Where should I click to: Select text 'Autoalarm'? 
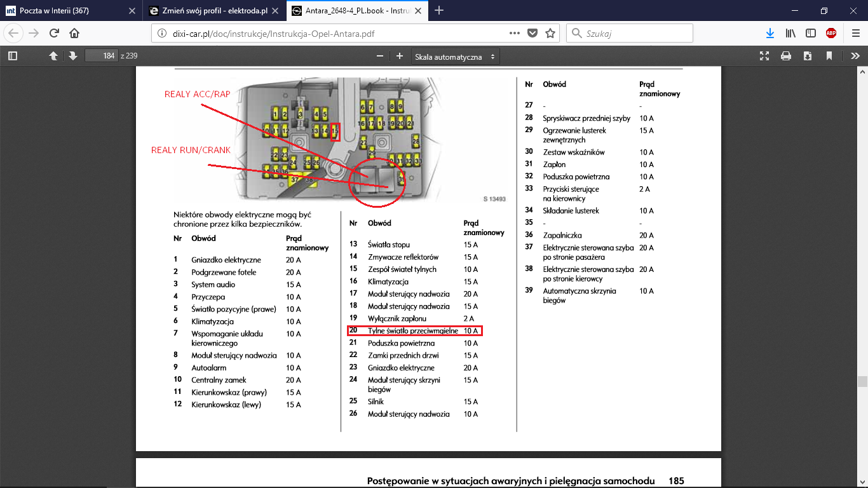209,367
